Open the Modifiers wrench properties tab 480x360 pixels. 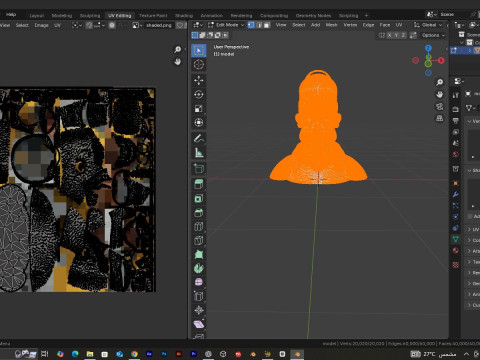coord(456,194)
